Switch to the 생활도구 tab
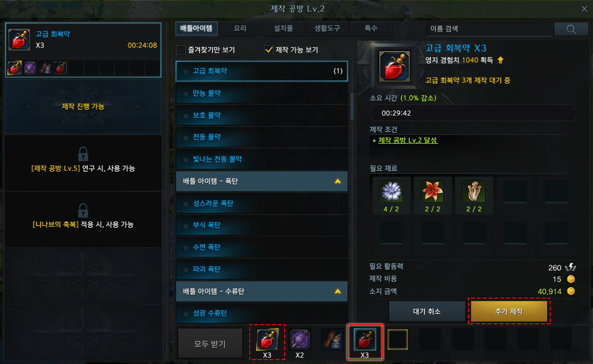 tap(327, 29)
